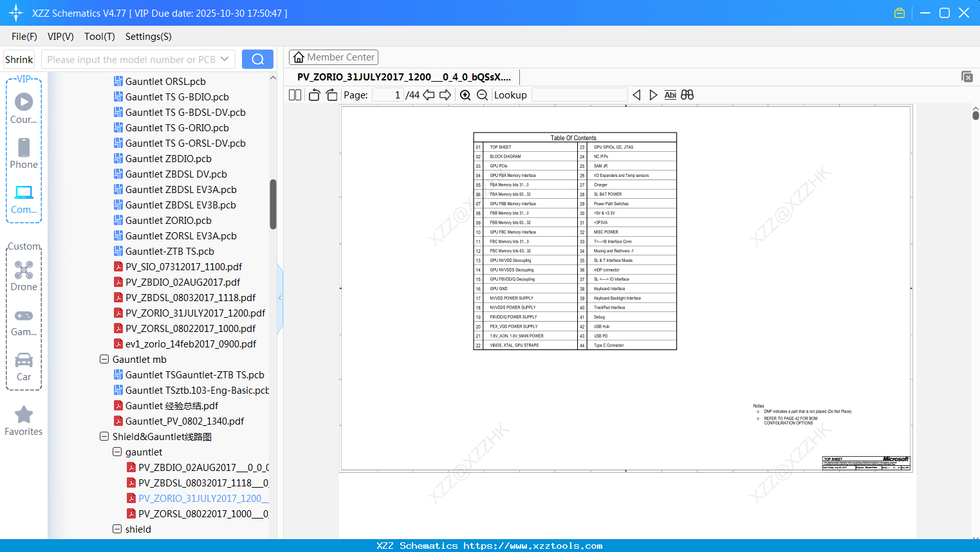Collapse the Gauntlet mb folder

pyautogui.click(x=104, y=359)
